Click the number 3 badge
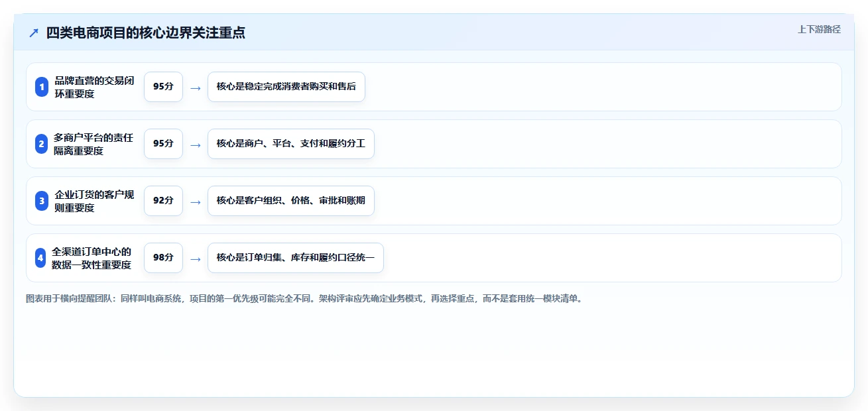The width and height of the screenshot is (868, 411). point(42,201)
